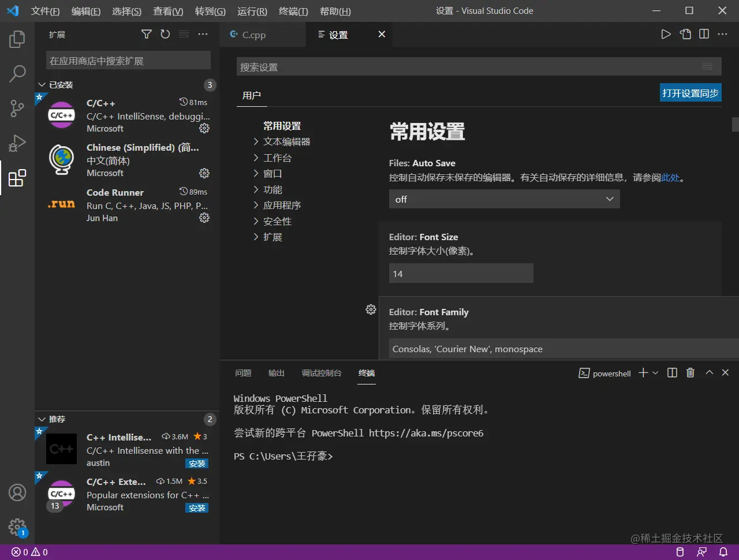Screen dimensions: 739x560
Task: Switch to the 问题 panel tab
Action: click(x=243, y=373)
